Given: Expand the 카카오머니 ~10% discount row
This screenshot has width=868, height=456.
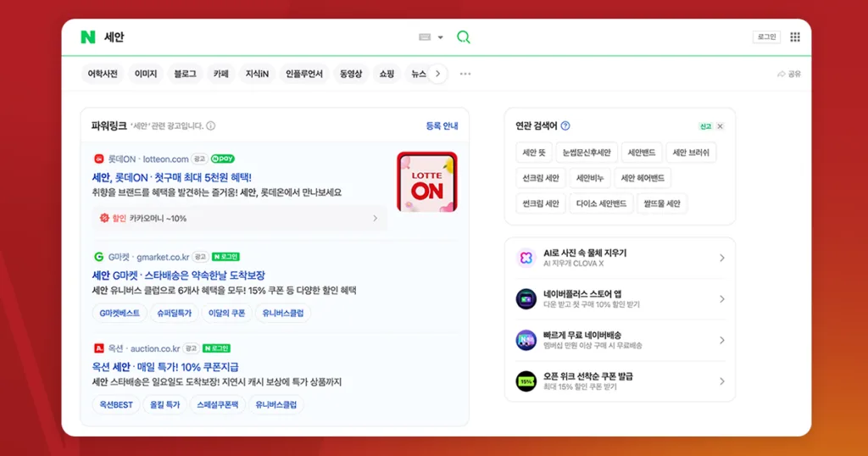Looking at the screenshot, I should [x=239, y=219].
